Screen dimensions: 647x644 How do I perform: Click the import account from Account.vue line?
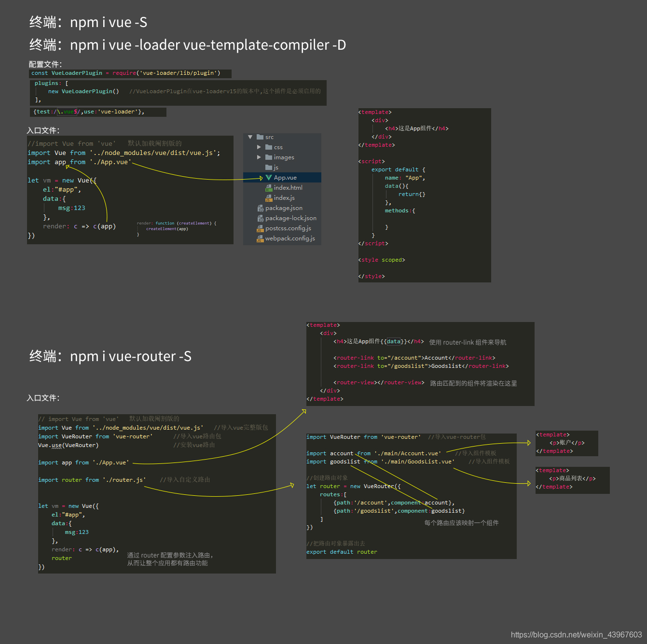click(374, 453)
